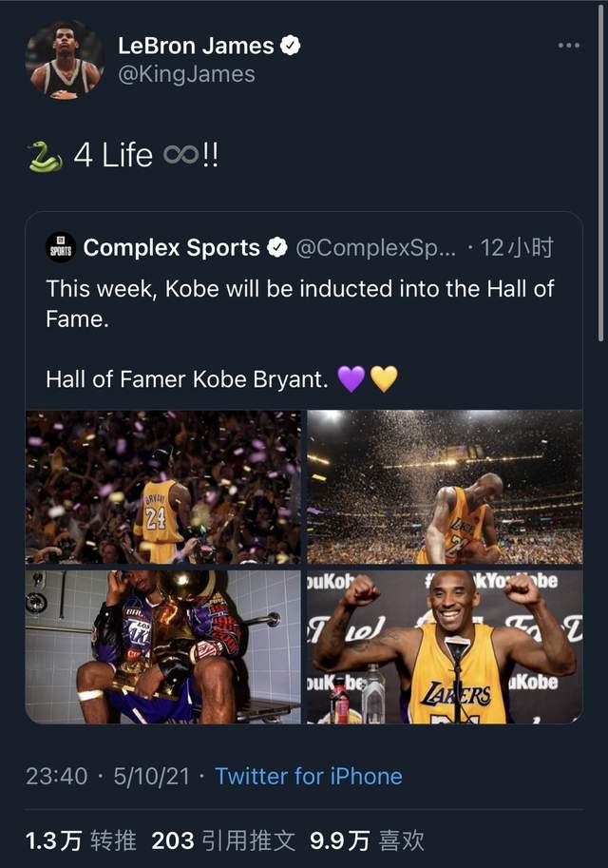Open bottom-left trophy photo
The image size is (608, 868).
pyautogui.click(x=163, y=646)
